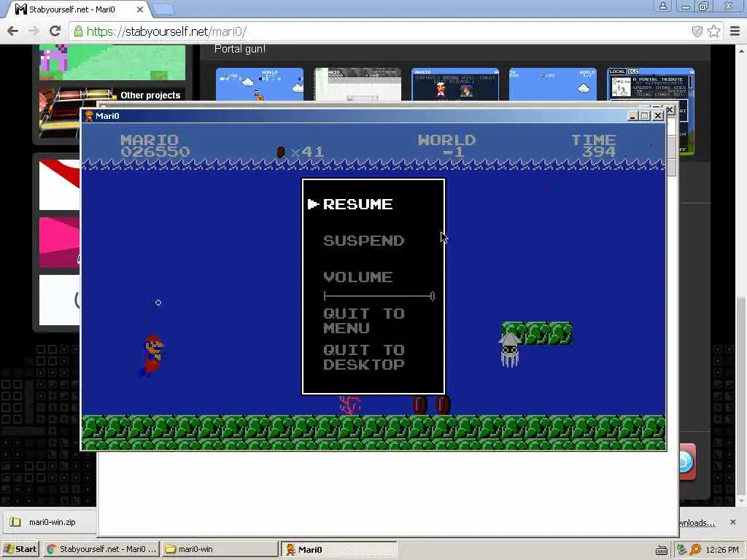Screen dimensions: 747x560
Task: Open the second Mari0 screenshot thumbnail
Action: [x=357, y=85]
